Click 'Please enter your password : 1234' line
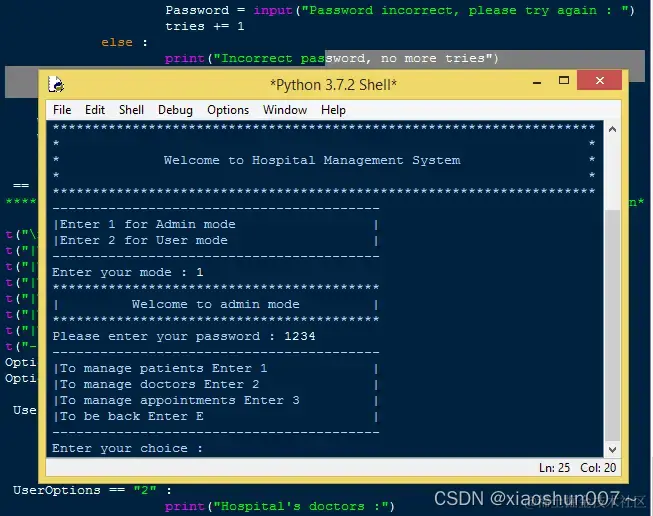 184,337
